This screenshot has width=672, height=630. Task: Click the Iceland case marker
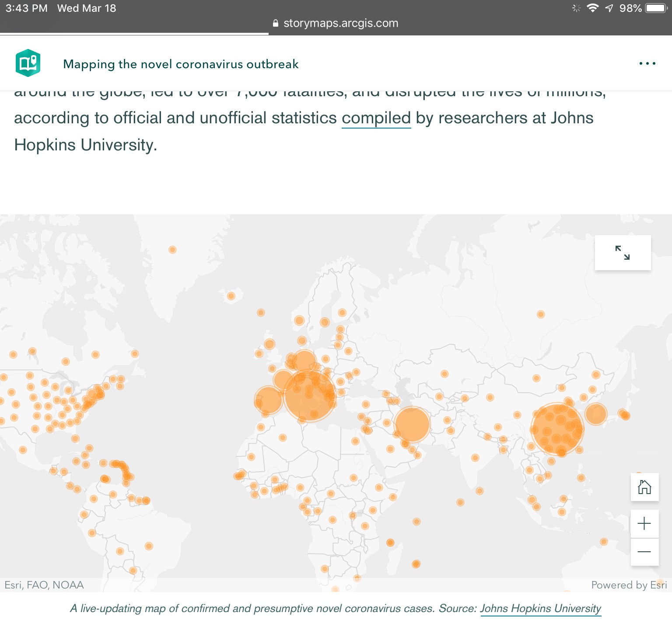(231, 296)
